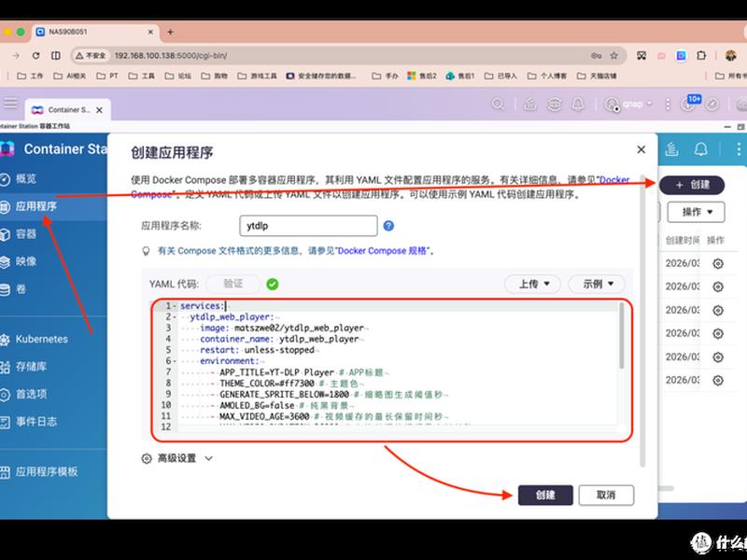Open the 工具 bookmarks folder
Image resolution: width=747 pixels, height=560 pixels.
point(142,76)
